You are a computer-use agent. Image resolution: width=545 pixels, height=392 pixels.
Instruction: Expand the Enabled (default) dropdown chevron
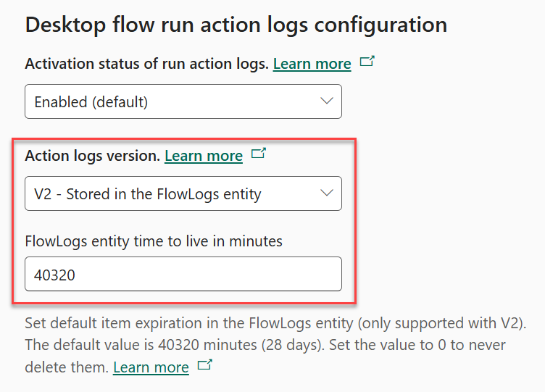327,101
